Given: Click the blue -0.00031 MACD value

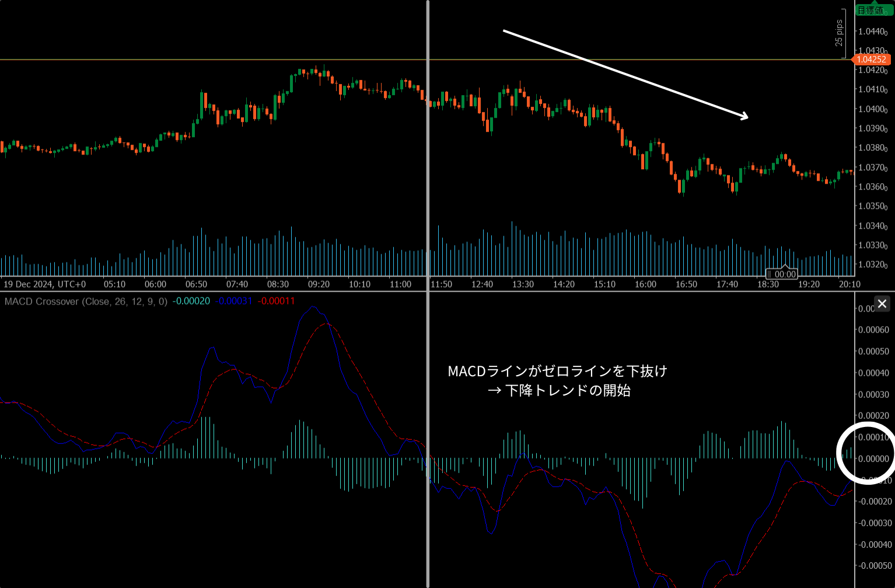Looking at the screenshot, I should pyautogui.click(x=233, y=302).
